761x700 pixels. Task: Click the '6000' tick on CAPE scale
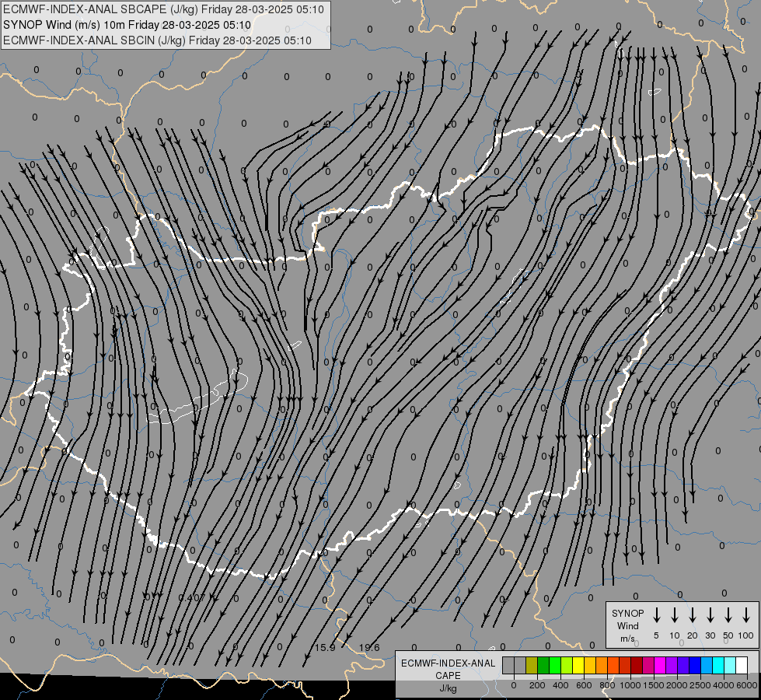[748, 685]
